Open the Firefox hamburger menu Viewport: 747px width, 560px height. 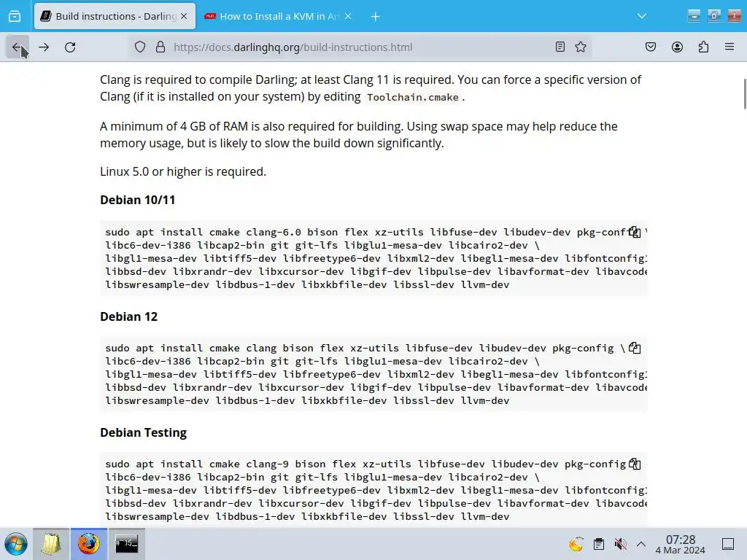click(x=729, y=47)
